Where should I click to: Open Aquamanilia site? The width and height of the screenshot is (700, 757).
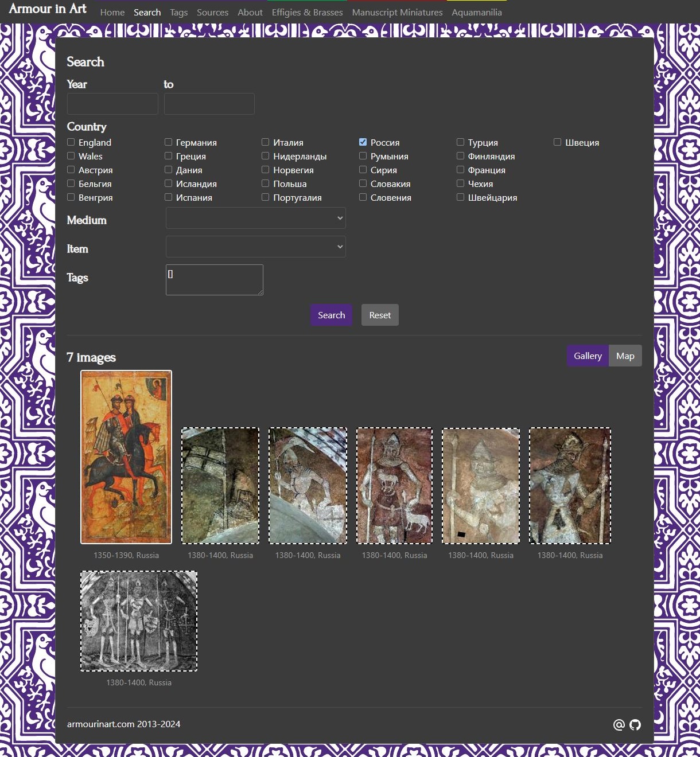(x=477, y=12)
